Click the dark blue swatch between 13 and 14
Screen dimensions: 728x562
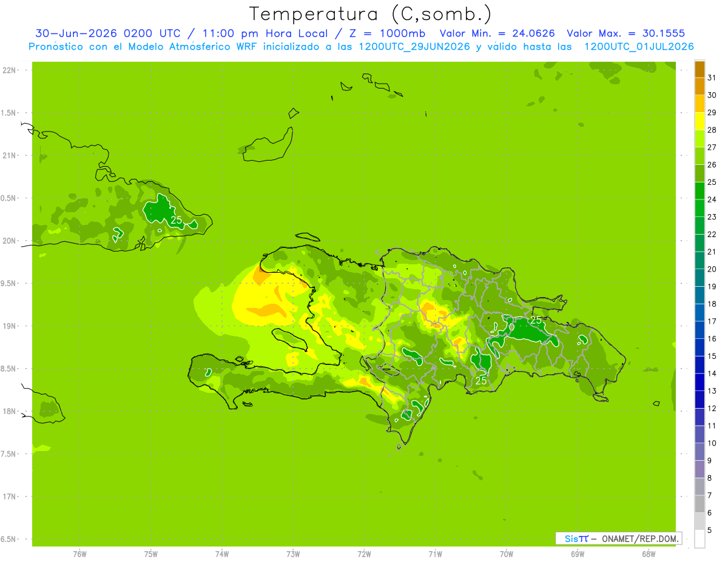[x=699, y=382]
